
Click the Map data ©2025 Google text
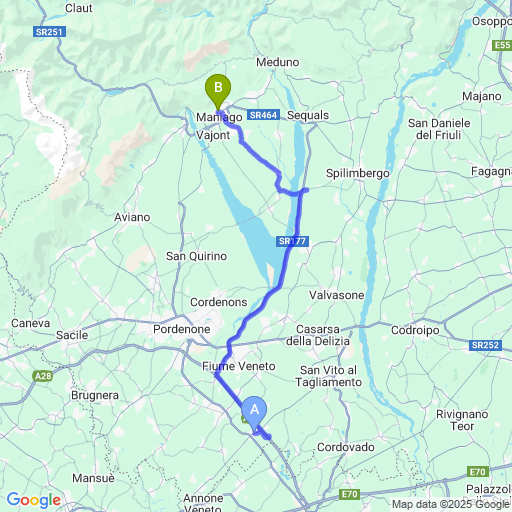451,504
